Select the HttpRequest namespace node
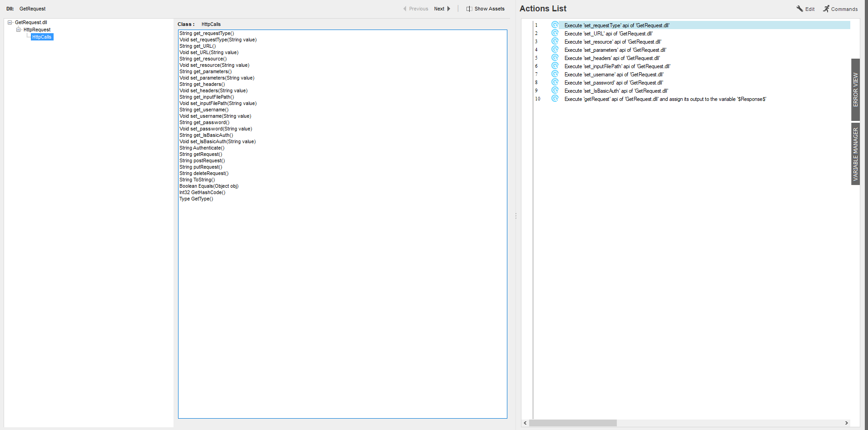The image size is (868, 430). 37,30
